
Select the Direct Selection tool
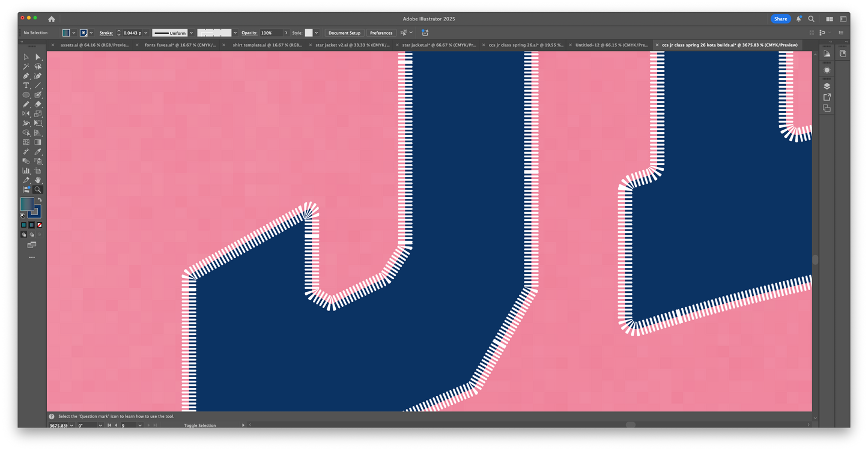pos(38,57)
